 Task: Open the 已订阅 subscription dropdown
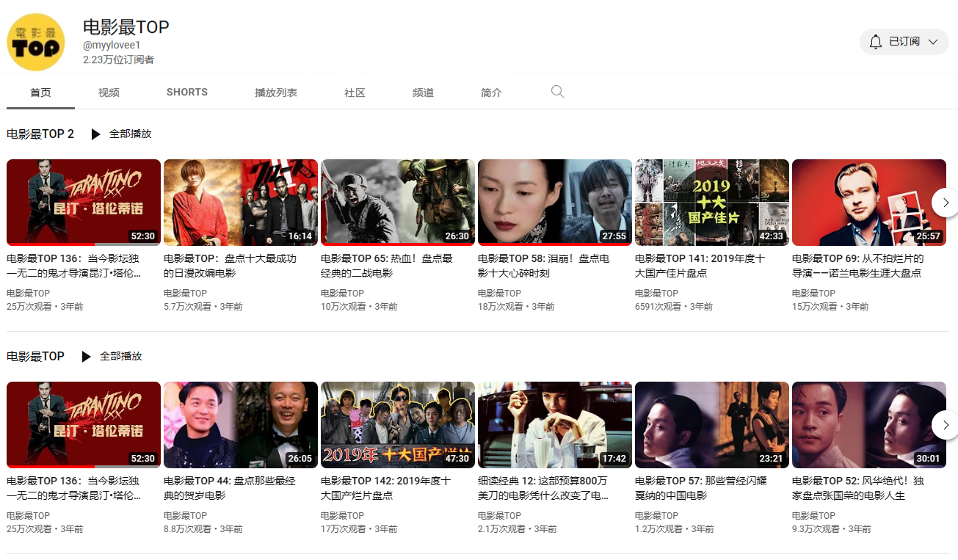pos(904,42)
